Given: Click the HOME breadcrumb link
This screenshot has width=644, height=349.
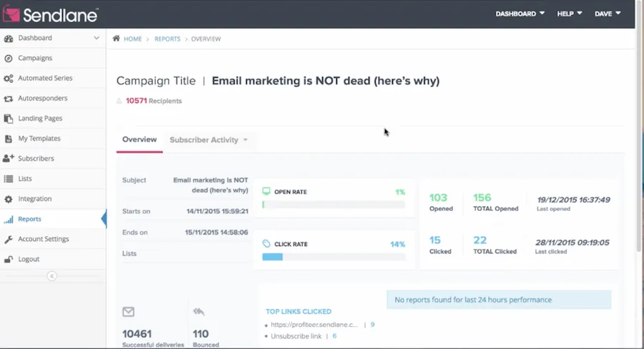Looking at the screenshot, I should point(132,39).
